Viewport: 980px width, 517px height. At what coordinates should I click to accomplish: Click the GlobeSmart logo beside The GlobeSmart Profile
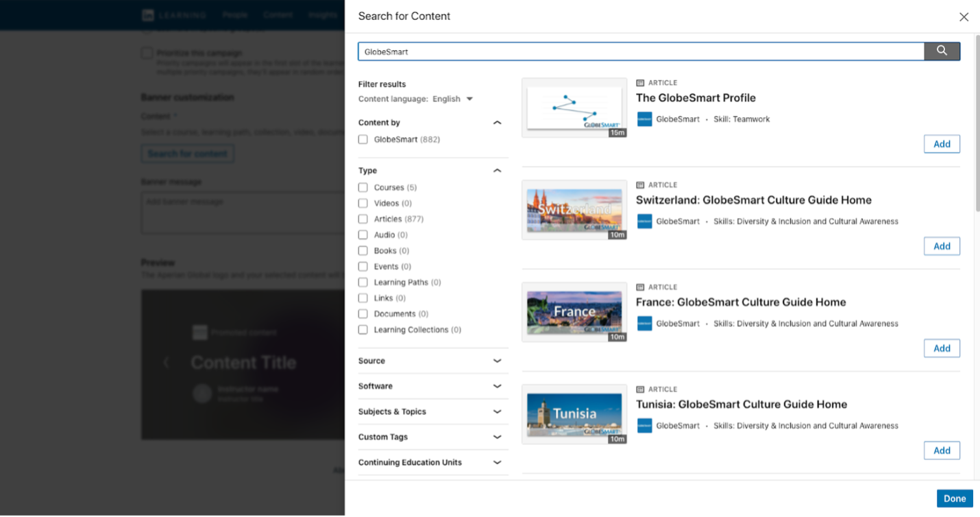(644, 119)
